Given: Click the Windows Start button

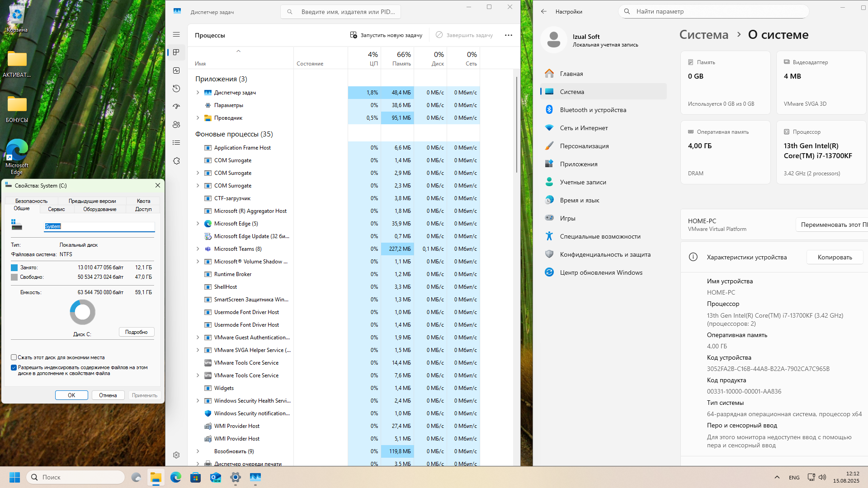Looking at the screenshot, I should click(14, 477).
